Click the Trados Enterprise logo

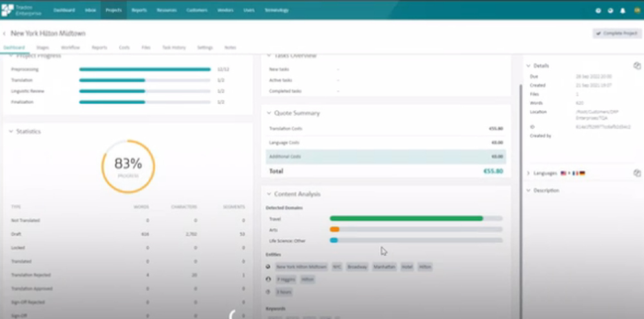point(21,10)
